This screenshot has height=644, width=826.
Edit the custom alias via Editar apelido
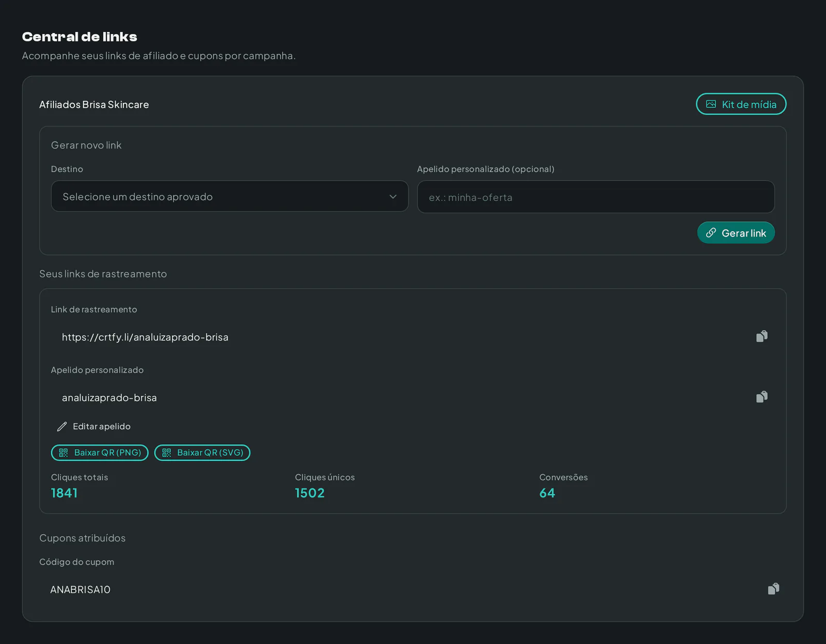click(x=93, y=426)
